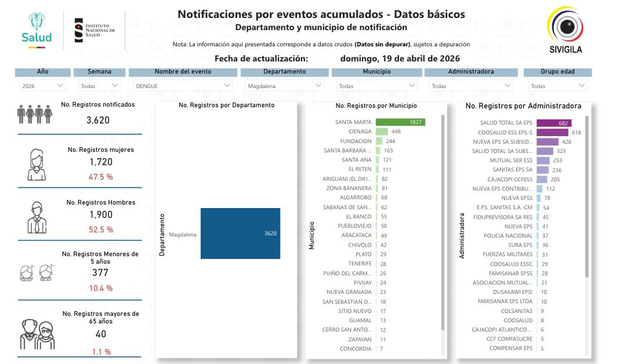Click the municipality chart vertical scrollbar
This screenshot has width=620, height=364.
(x=444, y=220)
